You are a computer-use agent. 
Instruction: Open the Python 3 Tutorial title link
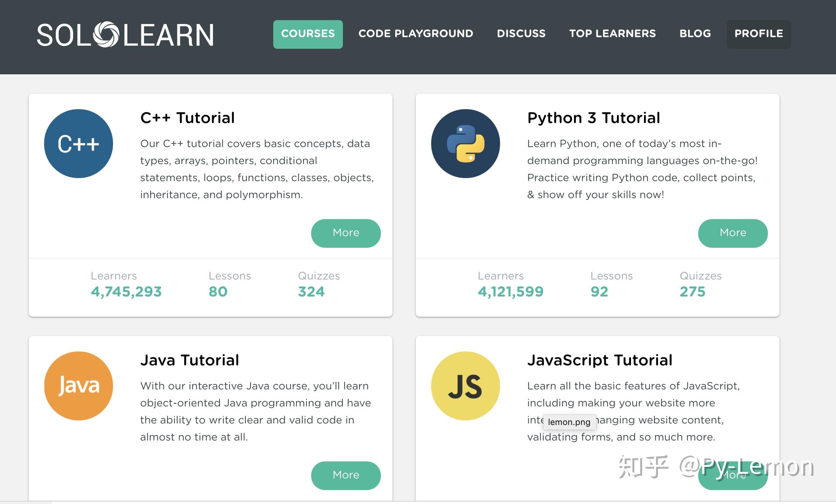click(x=593, y=118)
